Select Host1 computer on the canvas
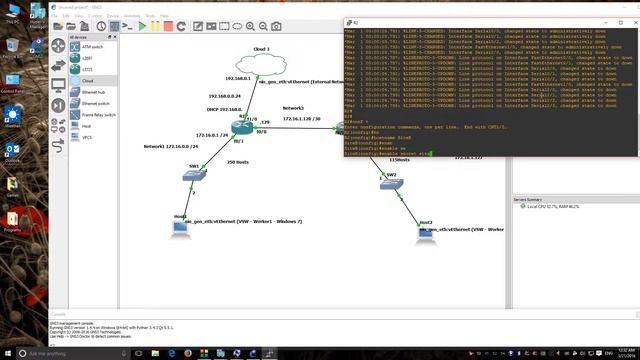 click(180, 229)
